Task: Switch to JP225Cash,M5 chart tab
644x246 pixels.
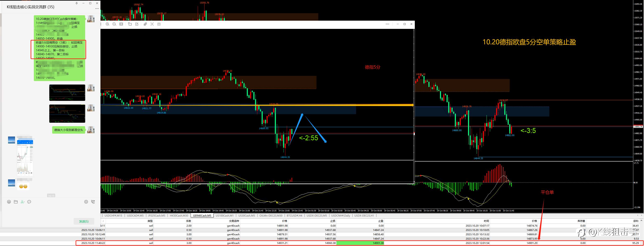Action: 157,215
